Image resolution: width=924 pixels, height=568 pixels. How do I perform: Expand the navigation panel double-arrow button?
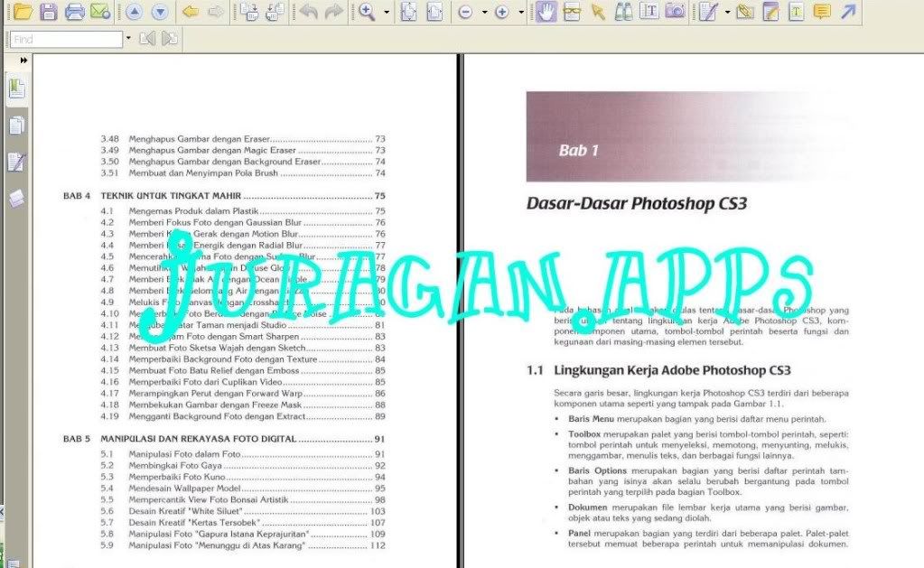(23, 61)
